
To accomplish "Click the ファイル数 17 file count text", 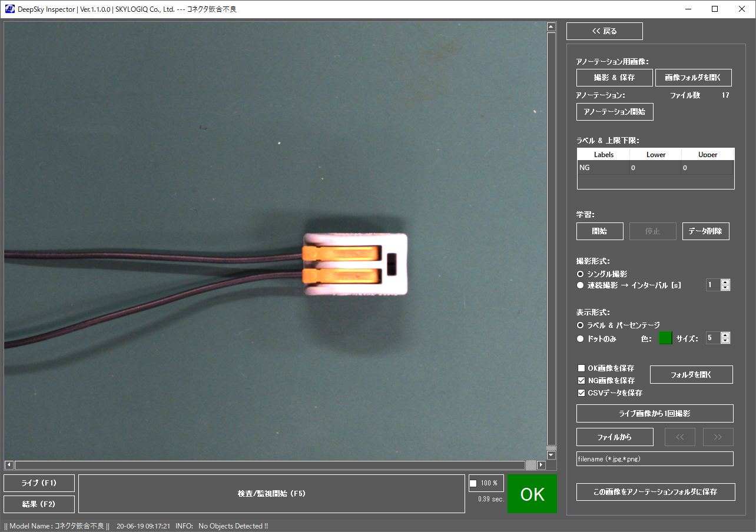I will [699, 95].
